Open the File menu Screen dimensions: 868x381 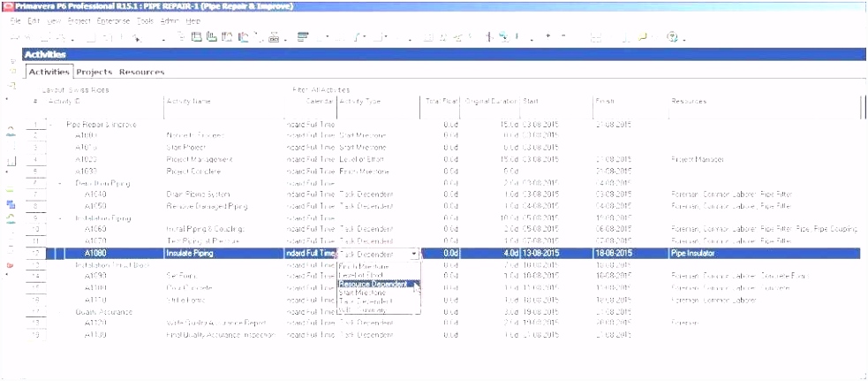coord(16,21)
